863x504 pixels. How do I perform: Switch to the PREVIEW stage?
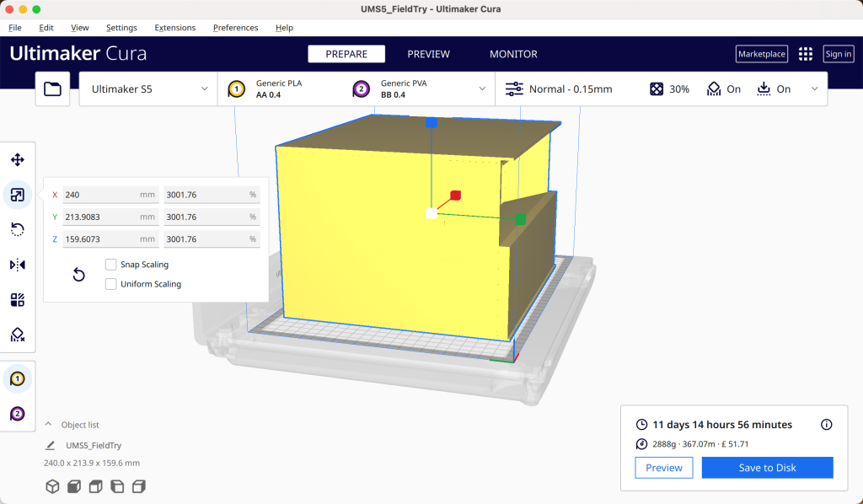[428, 54]
